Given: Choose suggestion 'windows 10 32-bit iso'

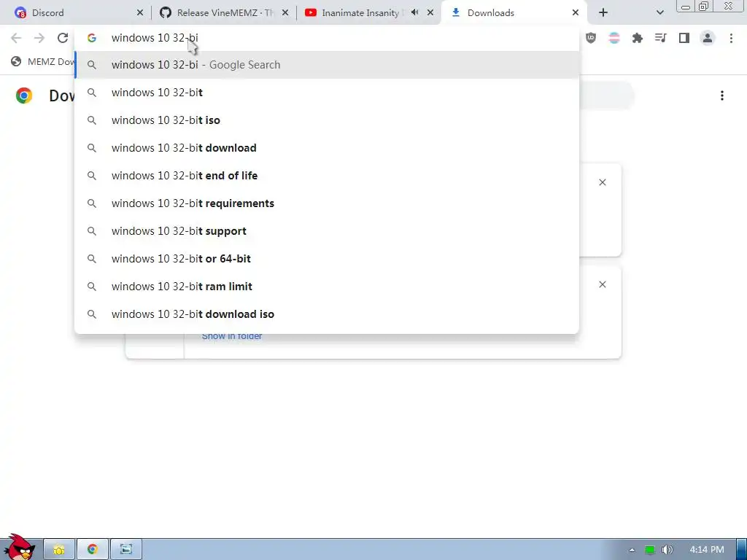Looking at the screenshot, I should pyautogui.click(x=327, y=120).
